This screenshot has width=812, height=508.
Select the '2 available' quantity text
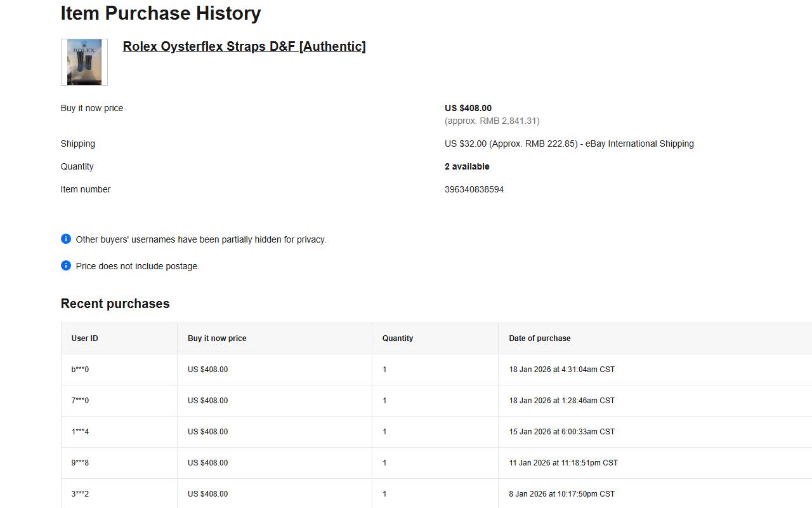click(x=467, y=166)
